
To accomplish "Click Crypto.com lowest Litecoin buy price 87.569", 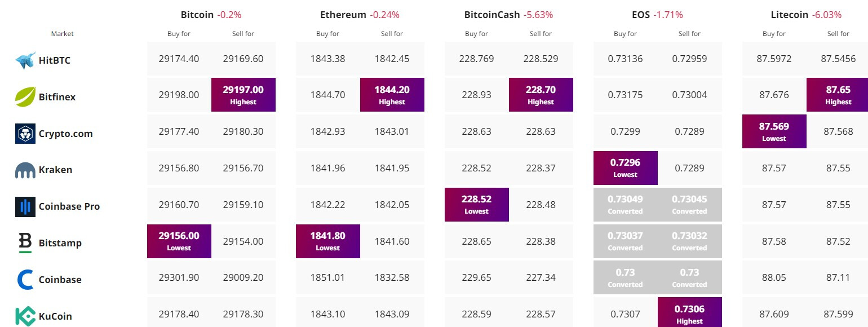I will click(774, 131).
